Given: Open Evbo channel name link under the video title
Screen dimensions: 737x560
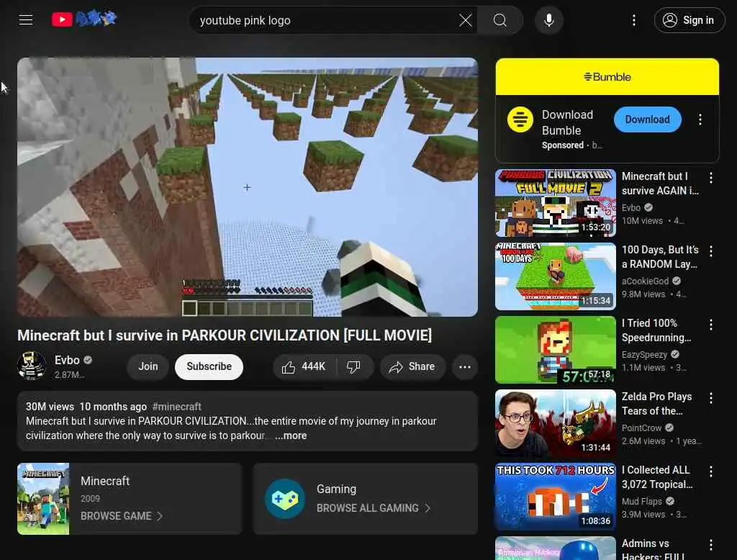Looking at the screenshot, I should click(x=67, y=360).
